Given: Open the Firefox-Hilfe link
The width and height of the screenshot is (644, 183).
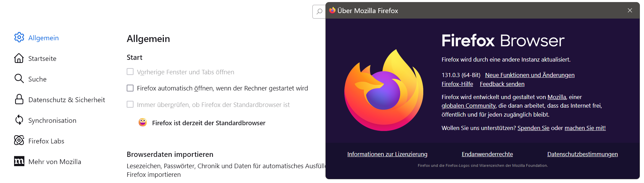Looking at the screenshot, I should pos(457,84).
